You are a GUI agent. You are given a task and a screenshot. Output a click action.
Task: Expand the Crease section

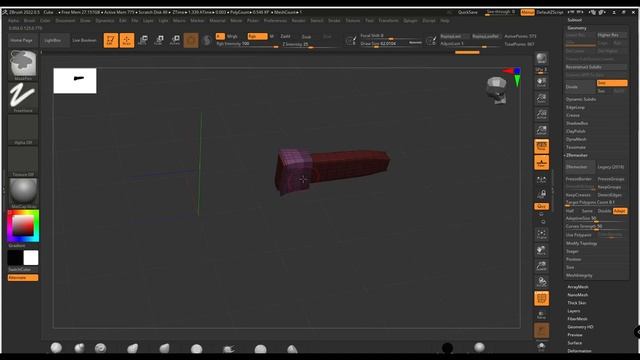573,115
